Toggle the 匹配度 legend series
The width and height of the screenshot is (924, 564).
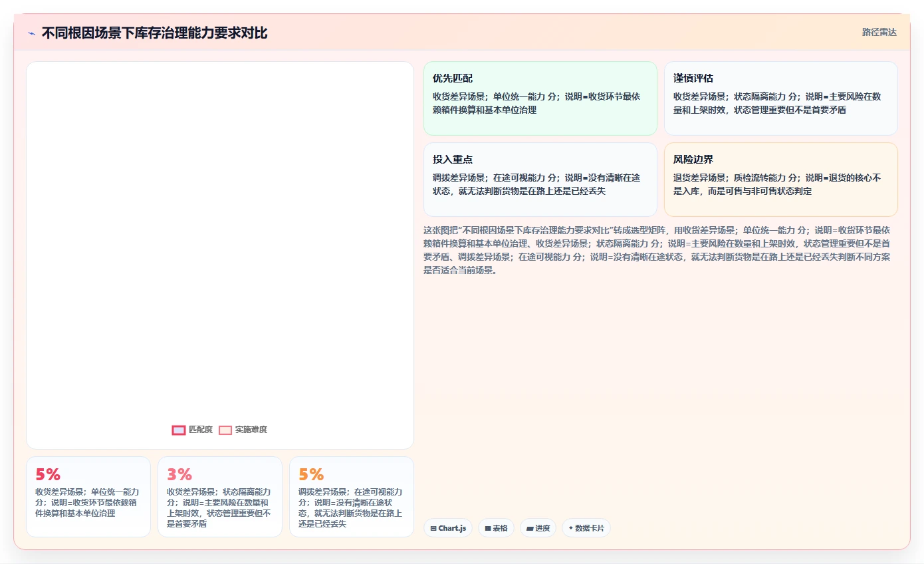tap(192, 430)
